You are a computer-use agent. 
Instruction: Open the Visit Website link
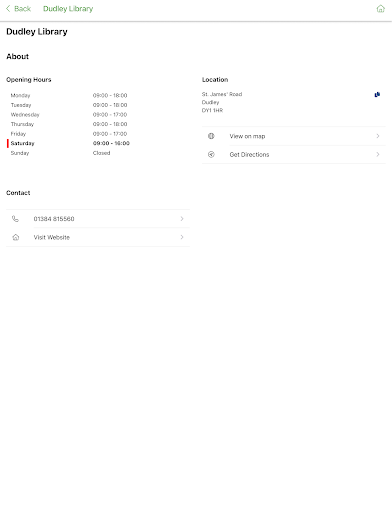98,237
